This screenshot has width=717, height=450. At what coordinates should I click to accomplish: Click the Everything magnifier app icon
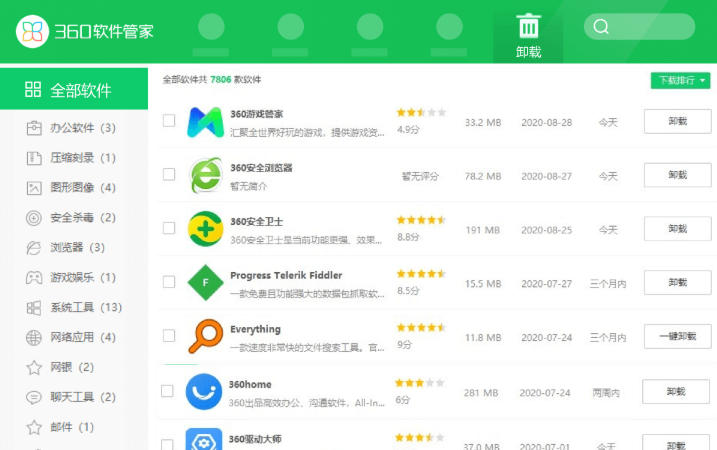[x=205, y=336]
